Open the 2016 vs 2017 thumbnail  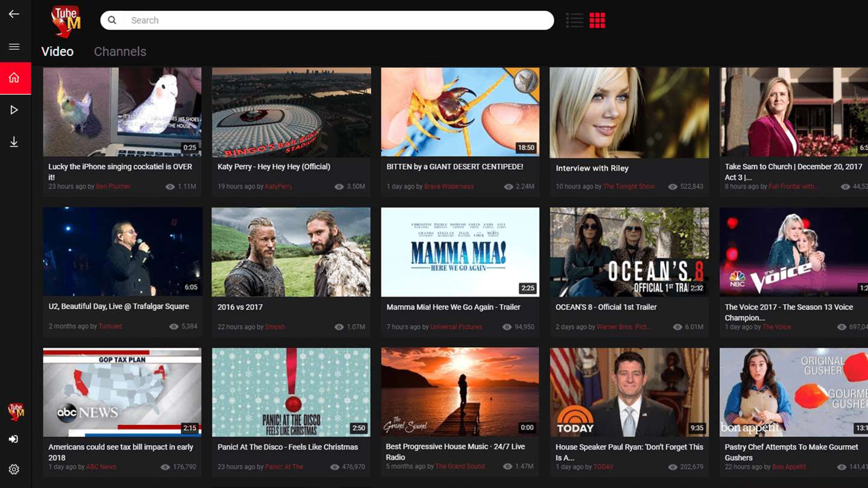[x=291, y=252]
